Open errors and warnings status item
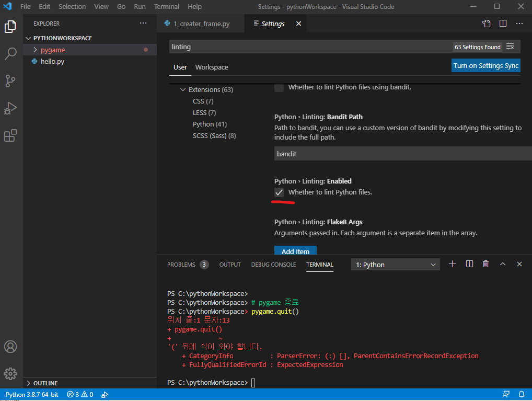The image size is (532, 401). click(80, 394)
